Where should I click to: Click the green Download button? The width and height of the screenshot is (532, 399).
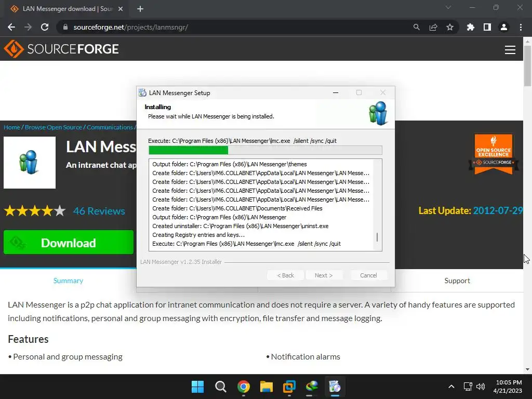(x=69, y=242)
